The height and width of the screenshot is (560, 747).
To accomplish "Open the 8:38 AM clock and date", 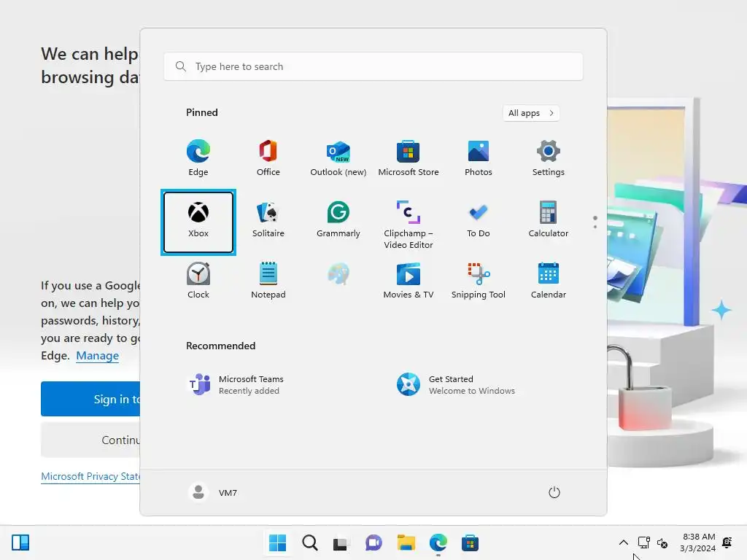I will [x=698, y=542].
